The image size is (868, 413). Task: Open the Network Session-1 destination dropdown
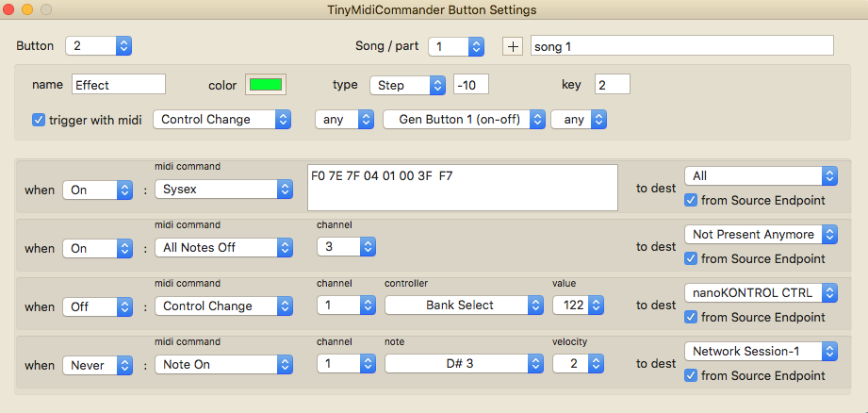click(760, 351)
